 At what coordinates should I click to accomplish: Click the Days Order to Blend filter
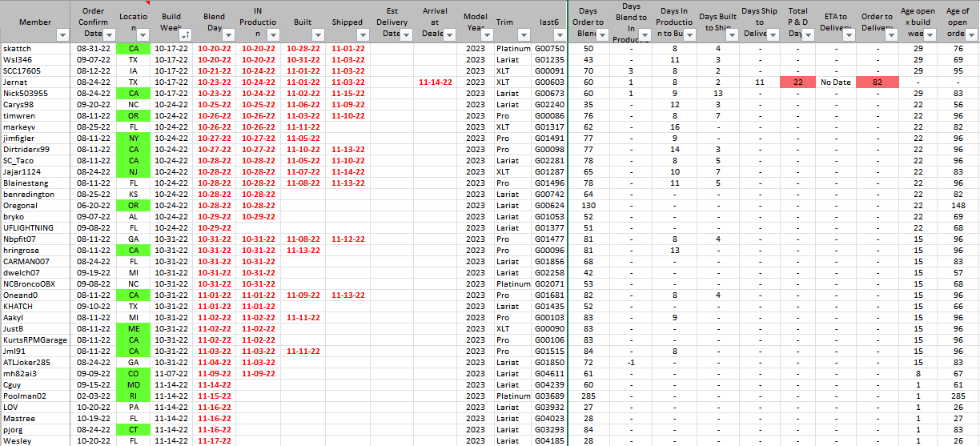(x=601, y=35)
